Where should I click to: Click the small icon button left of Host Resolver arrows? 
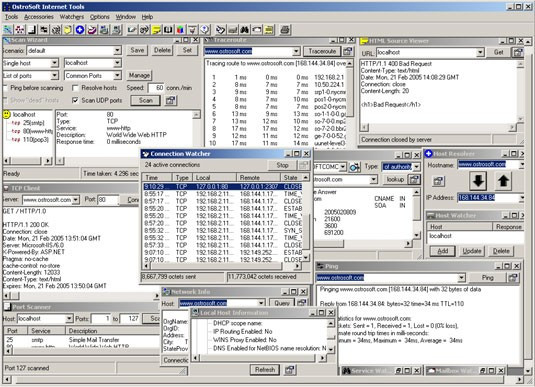click(438, 181)
